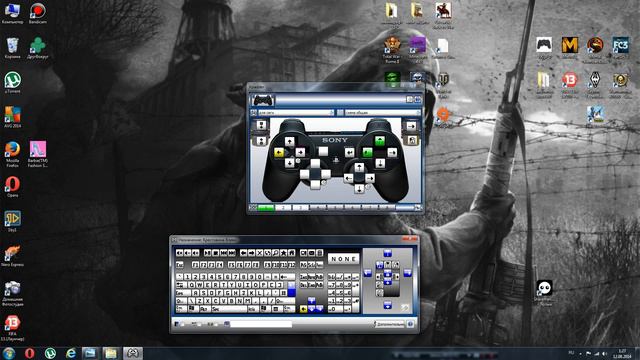Image resolution: width=640 pixels, height=360 pixels.
Task: Click the right trigger with arrow assignment
Action: pos(411,126)
